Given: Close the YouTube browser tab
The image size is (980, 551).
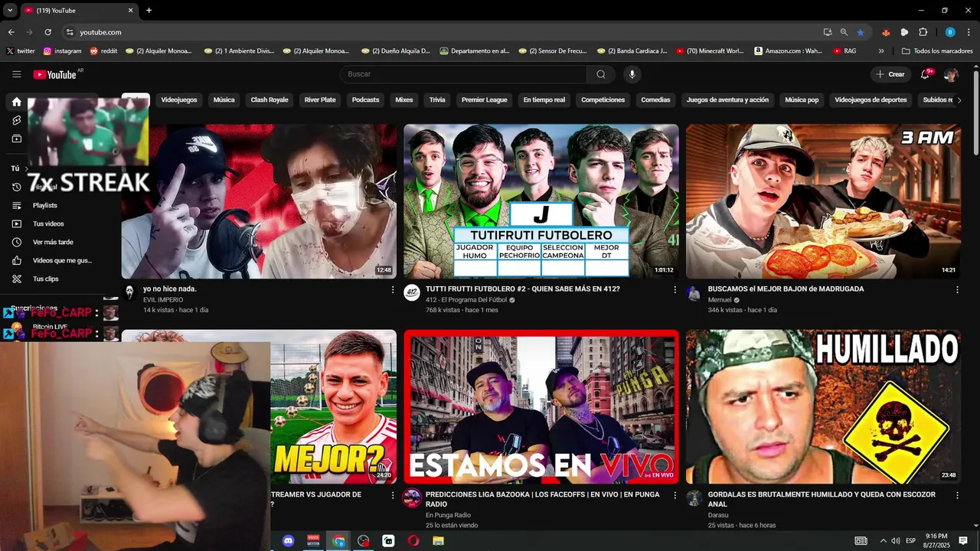Looking at the screenshot, I should coord(130,11).
